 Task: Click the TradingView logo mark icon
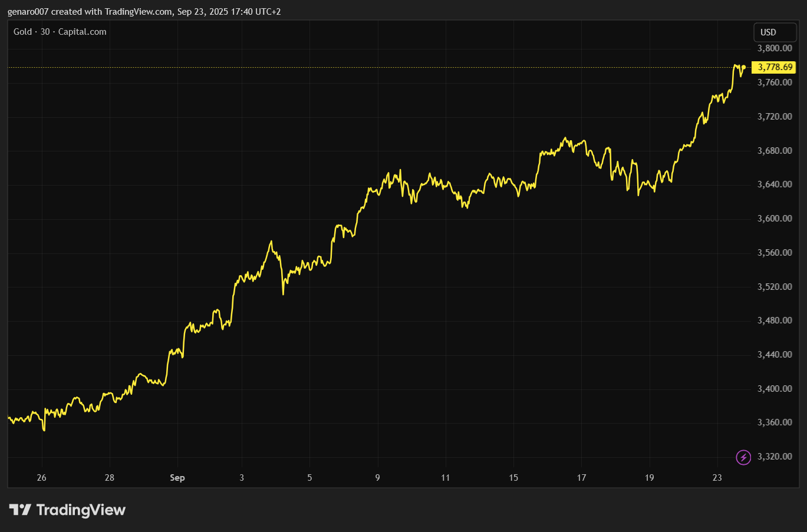[20, 510]
